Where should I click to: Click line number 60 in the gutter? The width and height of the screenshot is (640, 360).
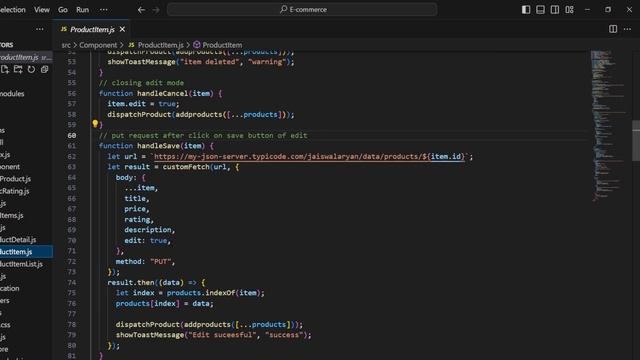pos(72,136)
